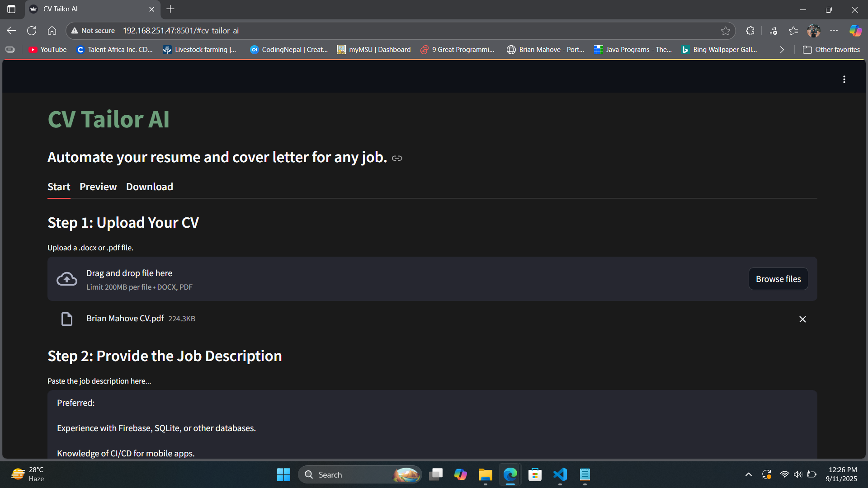The image size is (868, 488).
Task: Close the CV Tailor AI tab
Action: pyautogui.click(x=151, y=9)
